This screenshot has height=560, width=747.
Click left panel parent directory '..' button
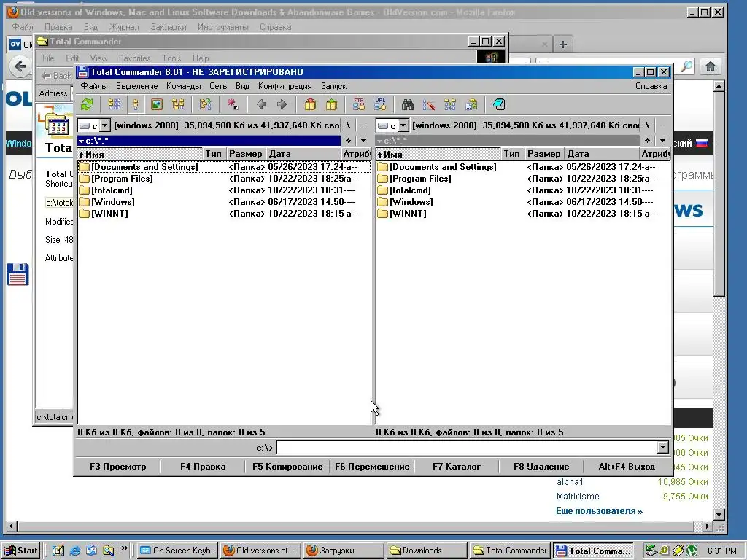[363, 125]
